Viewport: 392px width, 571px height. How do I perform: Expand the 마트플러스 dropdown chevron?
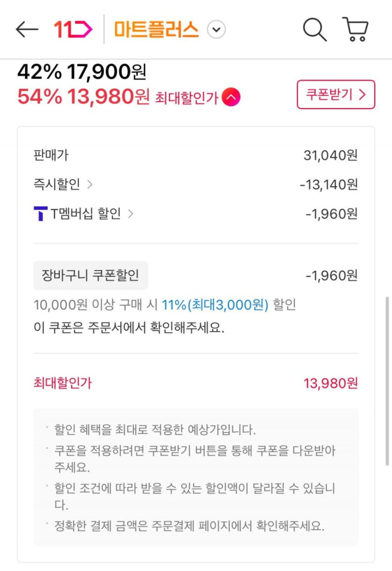coord(216,30)
